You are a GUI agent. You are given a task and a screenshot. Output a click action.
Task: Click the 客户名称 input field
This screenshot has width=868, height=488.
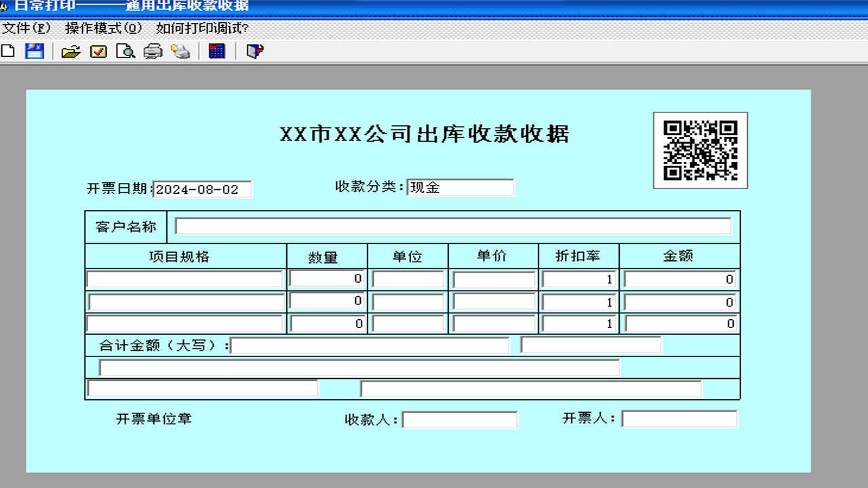(x=453, y=226)
